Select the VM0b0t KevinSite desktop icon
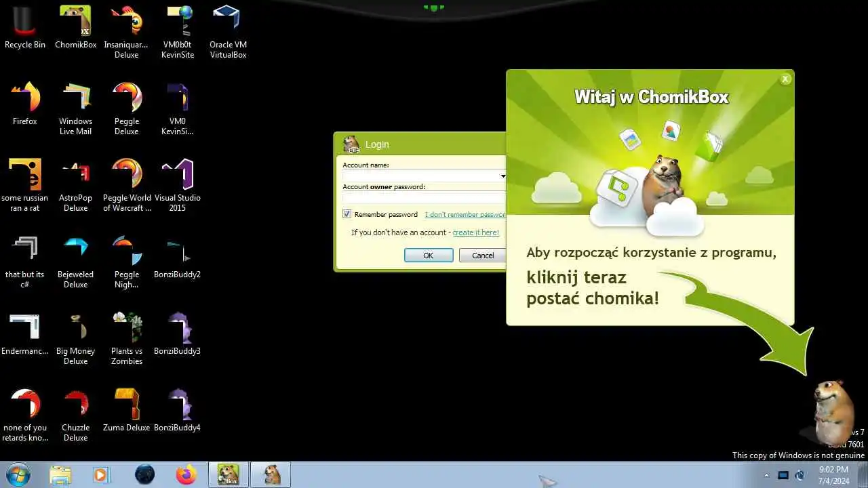 pyautogui.click(x=178, y=33)
